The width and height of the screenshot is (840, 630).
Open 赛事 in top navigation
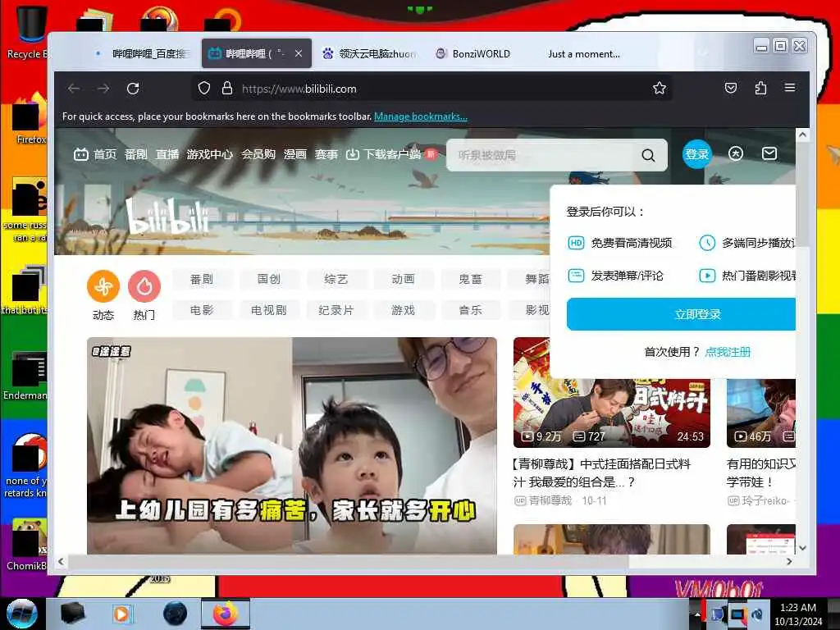coord(326,155)
